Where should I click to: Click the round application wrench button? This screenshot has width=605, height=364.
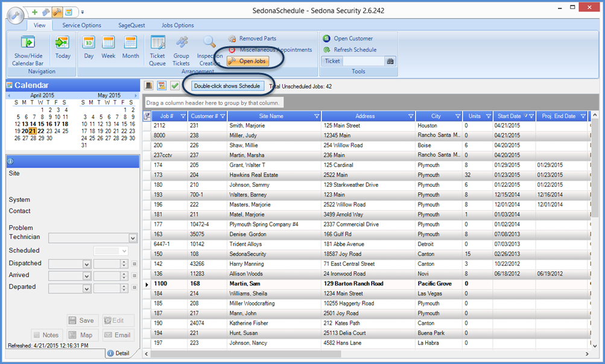pos(16,16)
